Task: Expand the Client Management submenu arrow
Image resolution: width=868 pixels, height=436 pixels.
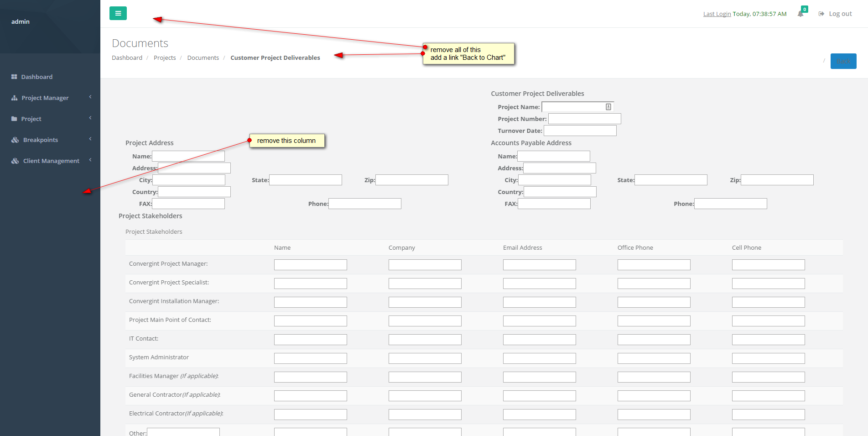Action: click(90, 160)
